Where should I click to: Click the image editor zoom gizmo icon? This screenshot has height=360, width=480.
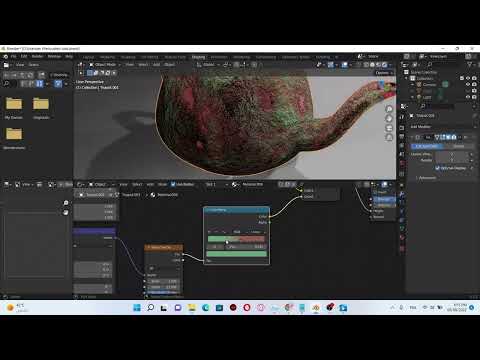tap(66, 203)
